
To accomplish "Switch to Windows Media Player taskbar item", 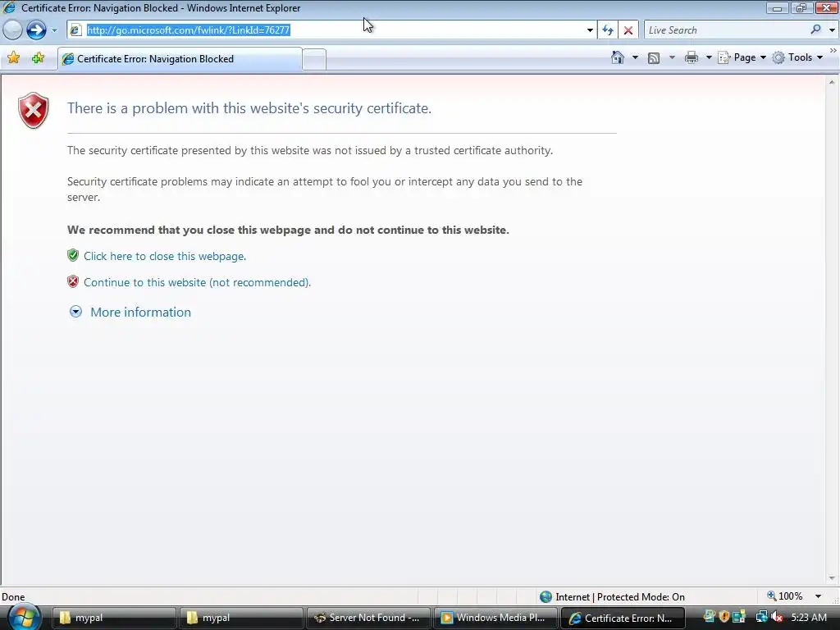I will (x=495, y=618).
